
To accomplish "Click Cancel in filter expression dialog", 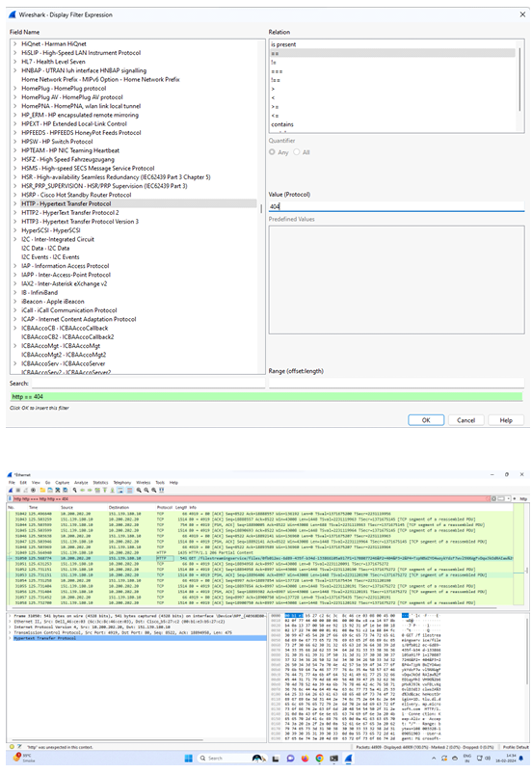I will click(x=465, y=420).
